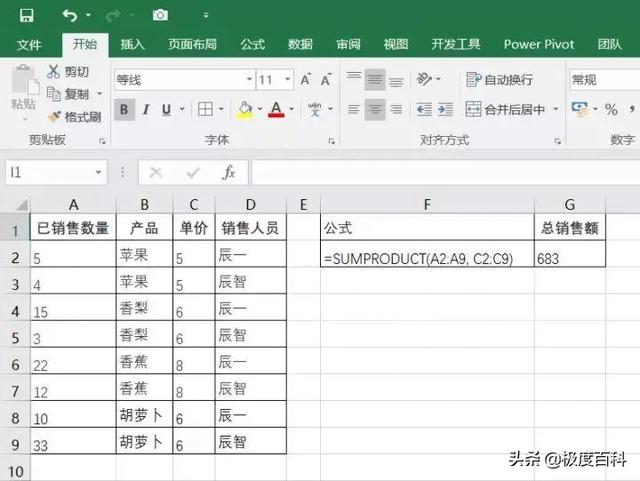Image resolution: width=640 pixels, height=481 pixels.
Task: Click the Save icon in quick access toolbar
Action: tap(27, 16)
